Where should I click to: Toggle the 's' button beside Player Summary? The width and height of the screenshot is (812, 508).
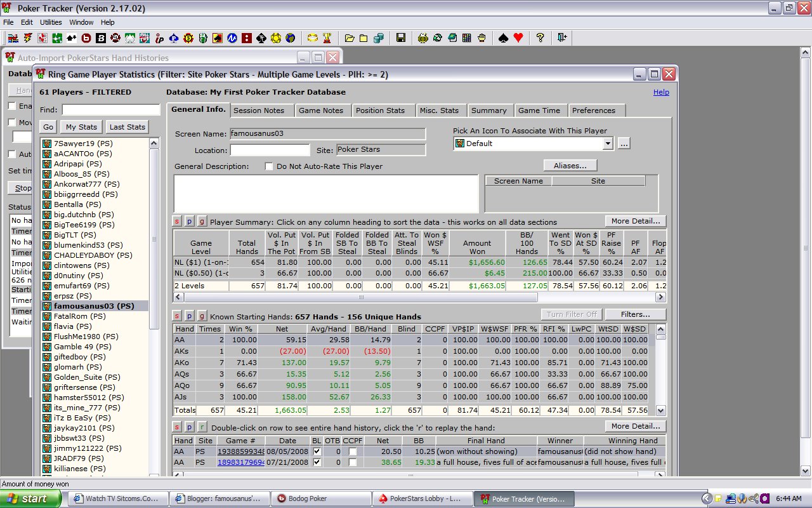pos(177,222)
